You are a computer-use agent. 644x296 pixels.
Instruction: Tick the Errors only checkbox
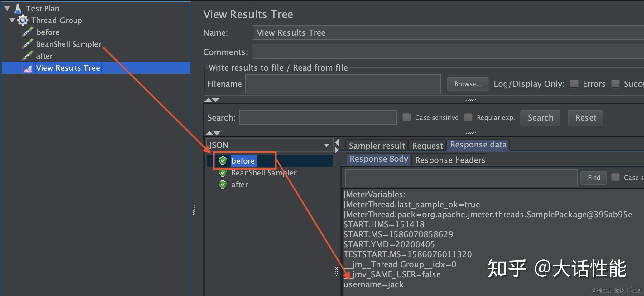(574, 84)
